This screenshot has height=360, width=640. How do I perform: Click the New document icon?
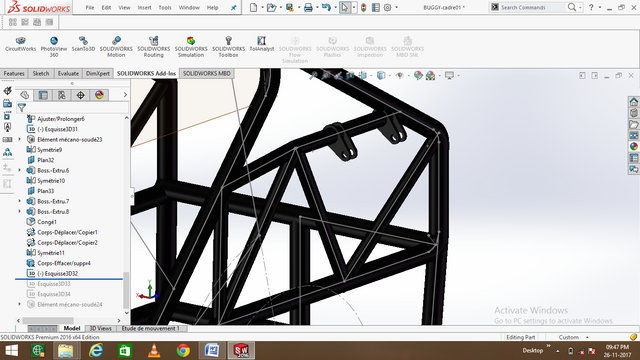click(253, 7)
